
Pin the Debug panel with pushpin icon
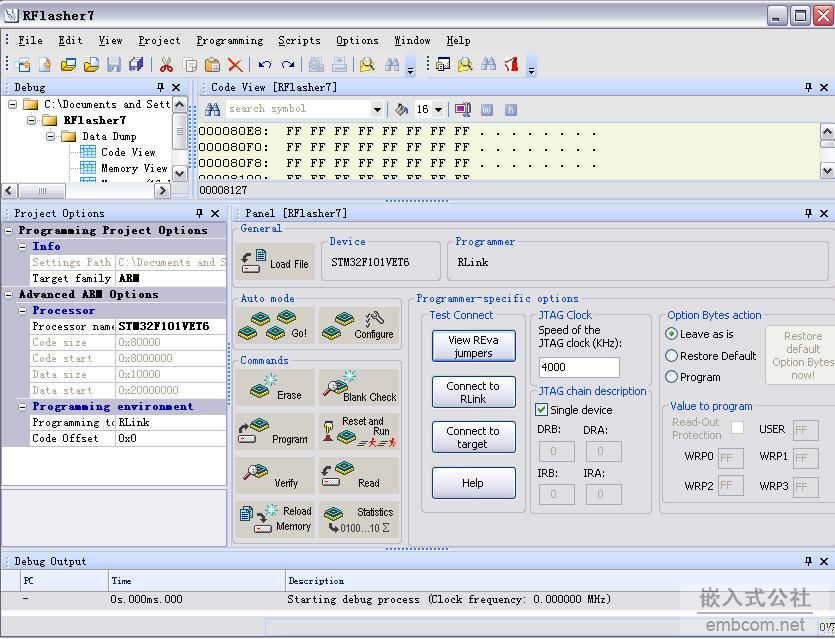(x=160, y=87)
